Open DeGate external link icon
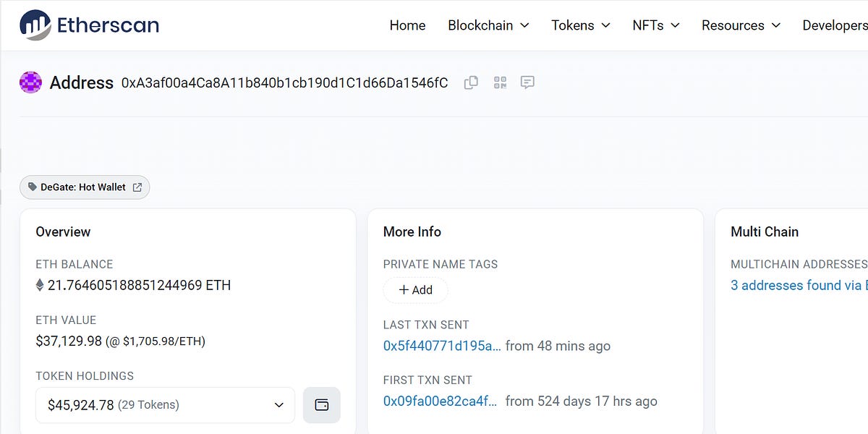868x434 pixels. pyautogui.click(x=137, y=187)
